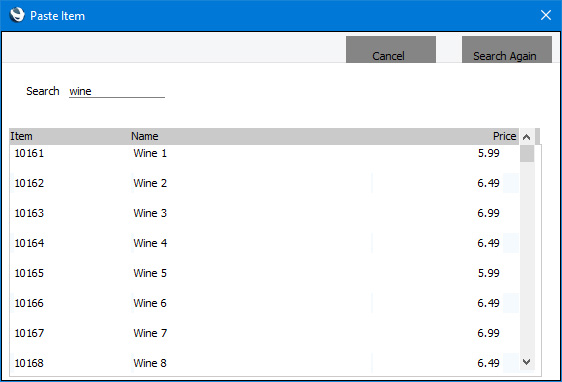Select item number 10166
The width and height of the screenshot is (562, 382).
[x=29, y=303]
